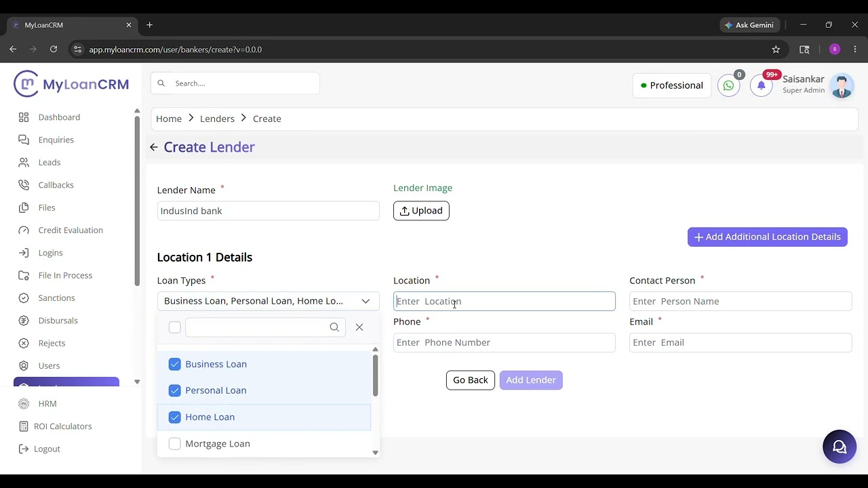
Task: Select Disbursals in the sidebar menu
Action: pyautogui.click(x=58, y=321)
